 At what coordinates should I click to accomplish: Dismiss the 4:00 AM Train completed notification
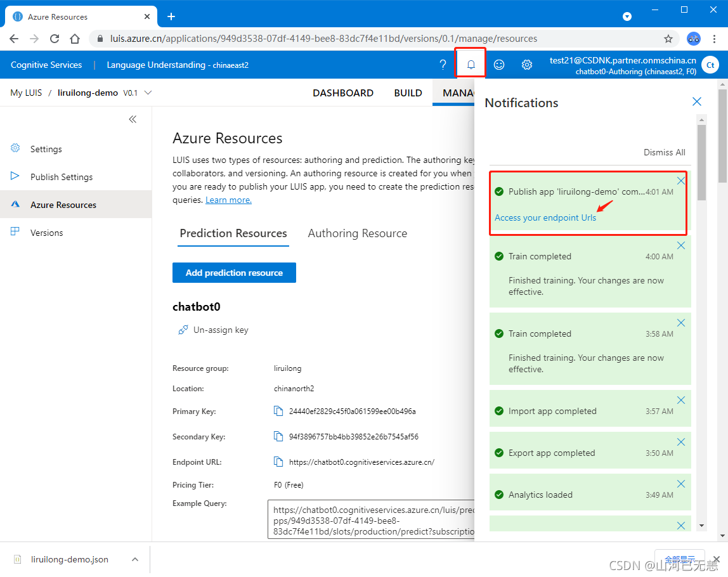click(x=680, y=245)
